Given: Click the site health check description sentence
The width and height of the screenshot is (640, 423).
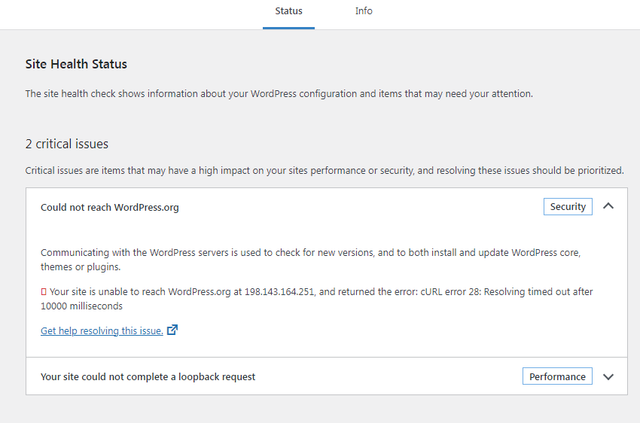Looking at the screenshot, I should pyautogui.click(x=279, y=94).
